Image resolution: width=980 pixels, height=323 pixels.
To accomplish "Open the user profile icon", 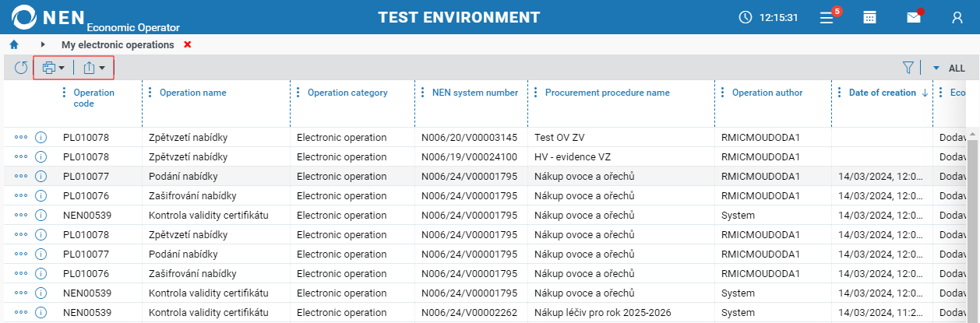I will tap(957, 17).
